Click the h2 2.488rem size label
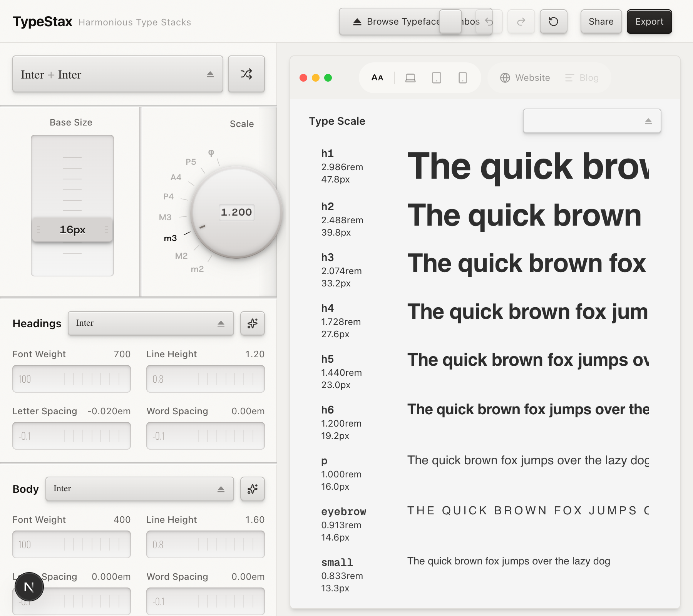The image size is (693, 616). [x=342, y=220]
